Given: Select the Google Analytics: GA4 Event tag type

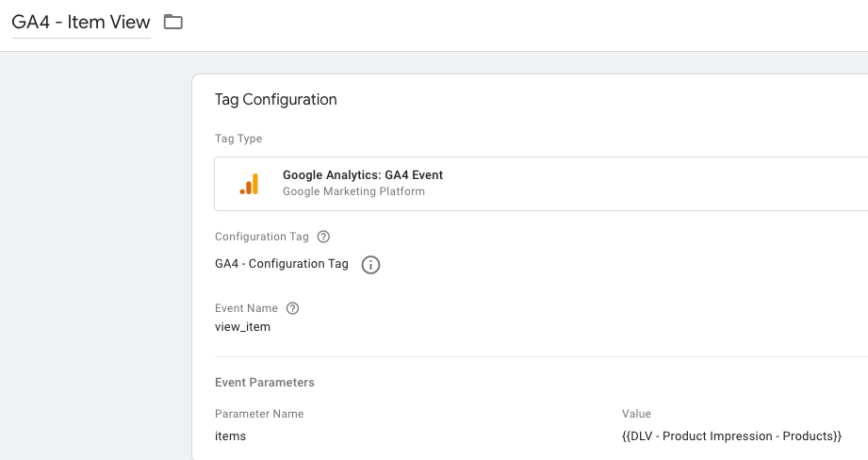Looking at the screenshot, I should pos(362,175).
